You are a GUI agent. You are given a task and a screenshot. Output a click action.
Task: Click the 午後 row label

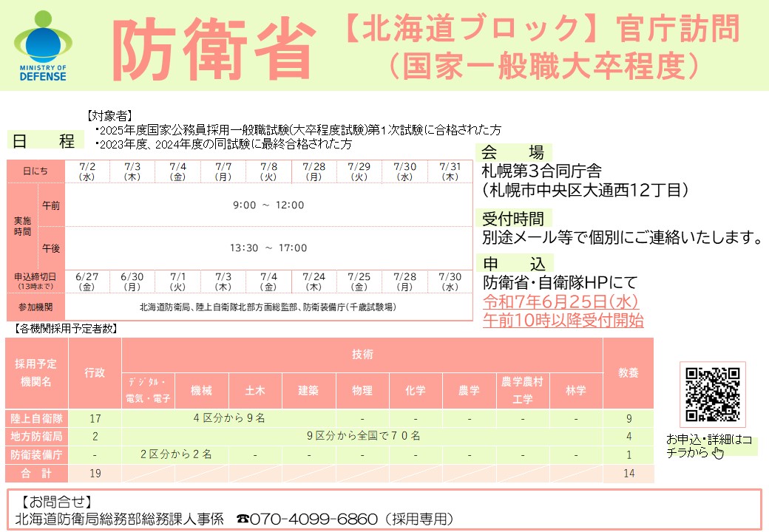pyautogui.click(x=51, y=248)
